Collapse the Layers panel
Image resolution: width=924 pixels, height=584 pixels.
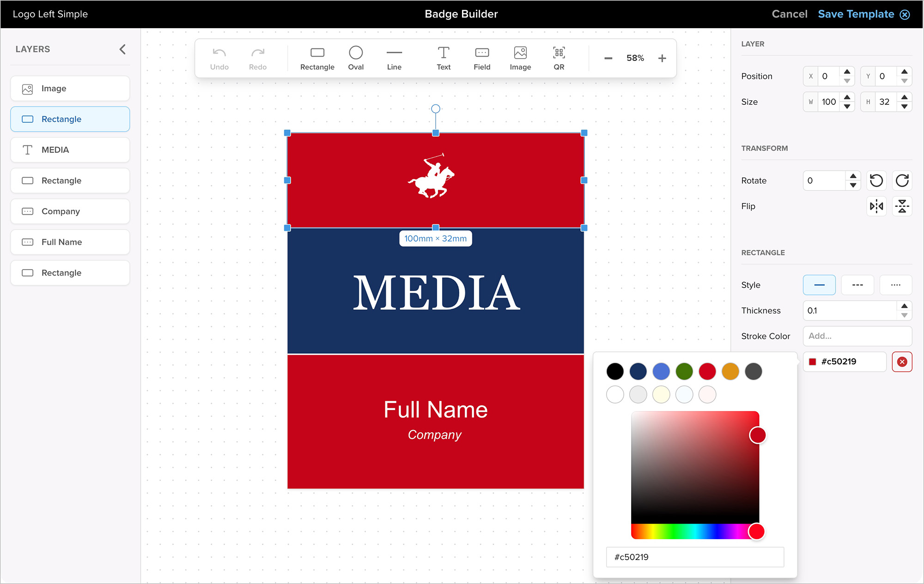122,48
